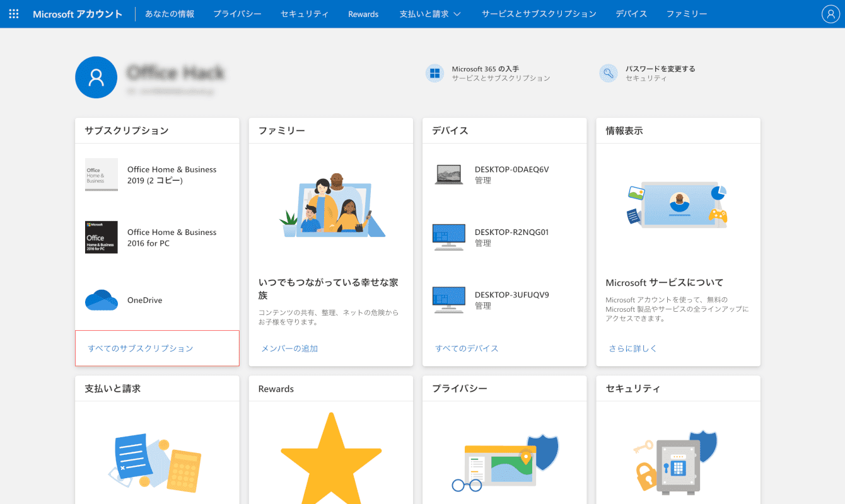
Task: Select DESKTOP-3UFUQV9 device name
Action: tap(511, 295)
